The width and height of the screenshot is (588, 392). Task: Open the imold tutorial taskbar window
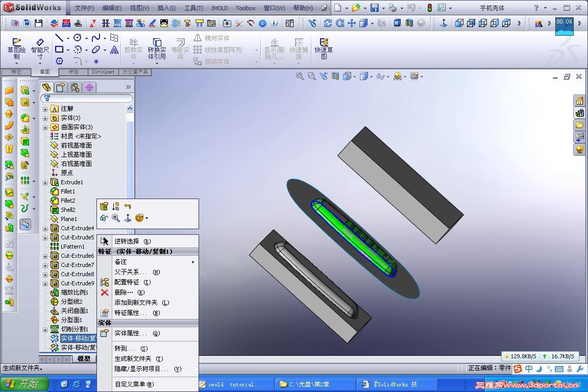pos(235,384)
